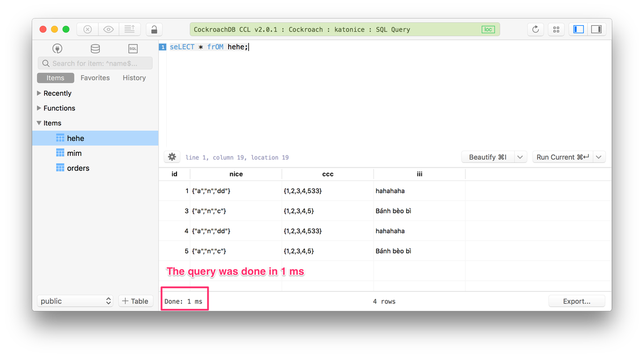Image resolution: width=644 pixels, height=357 pixels.
Task: Click the Beautify button
Action: pos(488,157)
